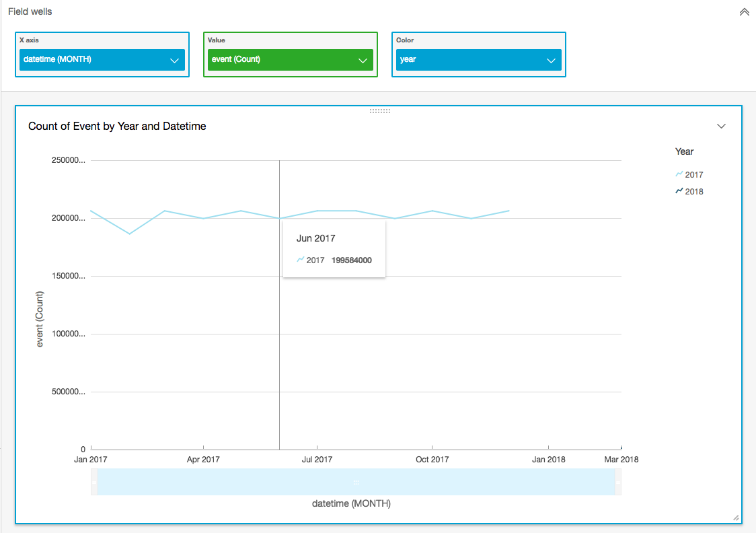Click the 2017 legend entry
Screen dimensions: 756x533
[689, 174]
